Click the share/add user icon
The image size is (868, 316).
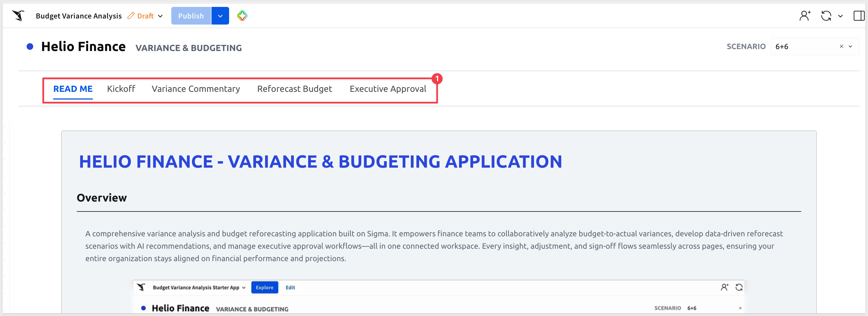coord(805,15)
